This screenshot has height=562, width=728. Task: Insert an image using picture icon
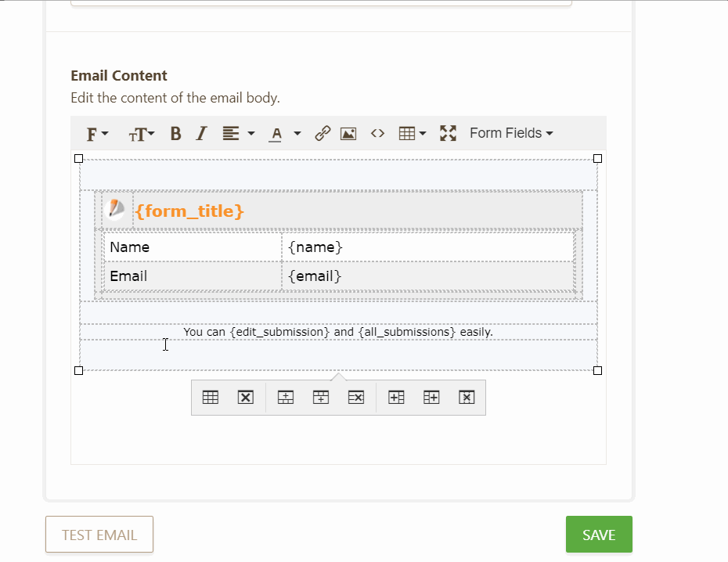coord(348,134)
